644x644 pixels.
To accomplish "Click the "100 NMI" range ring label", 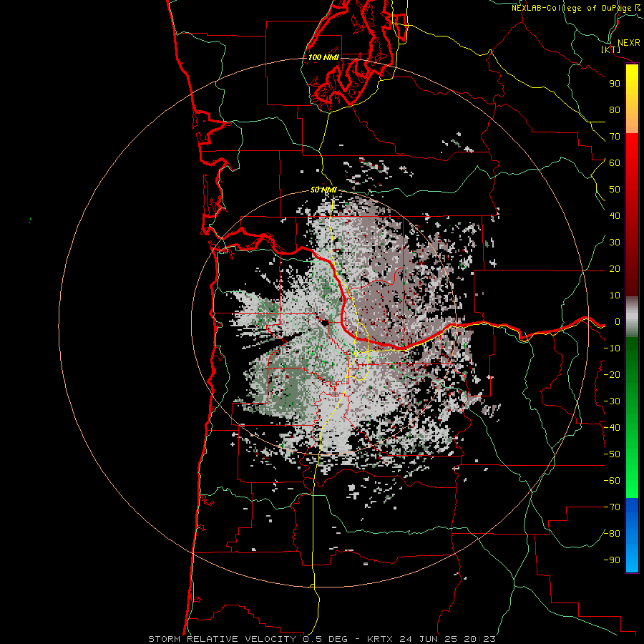I will 323,57.
